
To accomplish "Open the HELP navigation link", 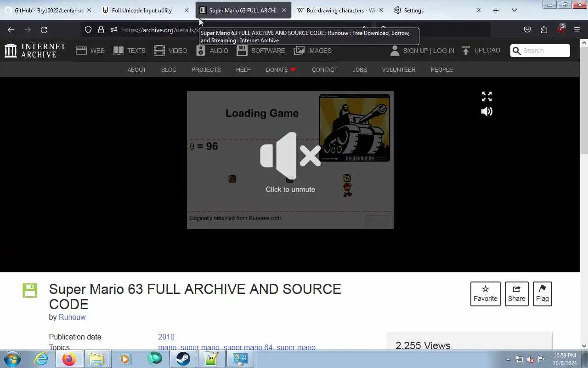I will [x=243, y=69].
